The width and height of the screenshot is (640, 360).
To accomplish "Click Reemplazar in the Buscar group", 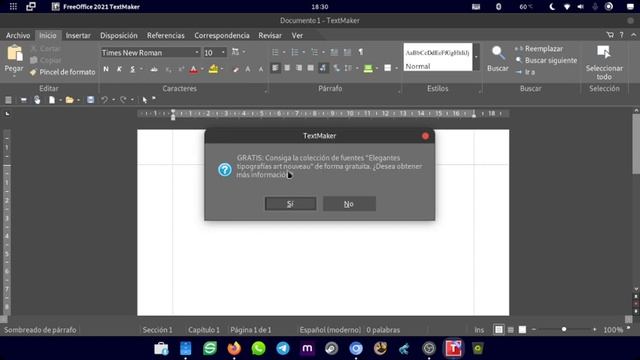I will click(x=539, y=49).
